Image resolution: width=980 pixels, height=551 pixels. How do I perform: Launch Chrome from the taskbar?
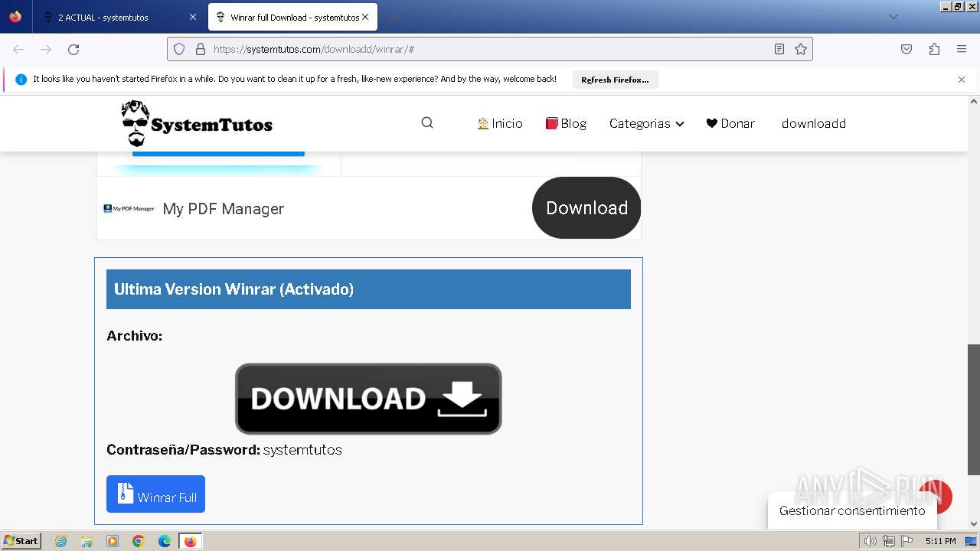coord(139,541)
